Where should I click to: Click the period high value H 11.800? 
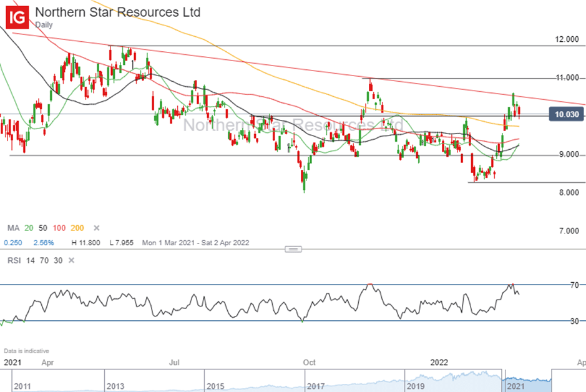point(85,243)
